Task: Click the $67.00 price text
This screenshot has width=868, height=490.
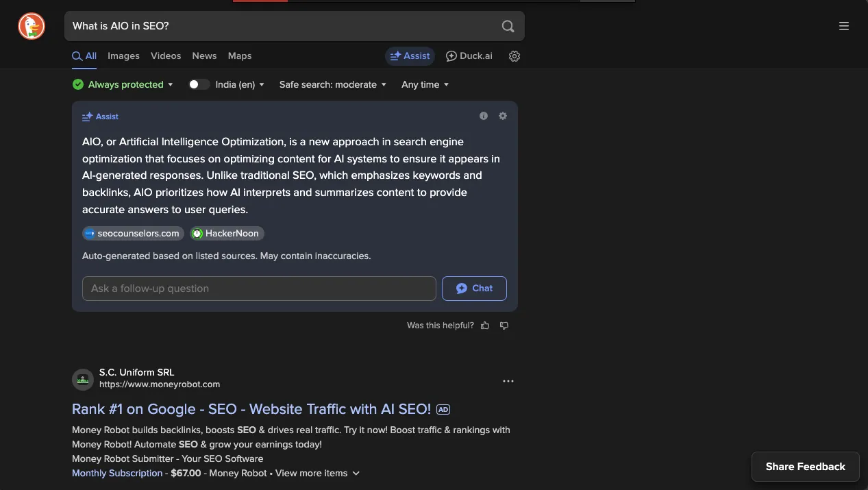Action: (x=186, y=473)
